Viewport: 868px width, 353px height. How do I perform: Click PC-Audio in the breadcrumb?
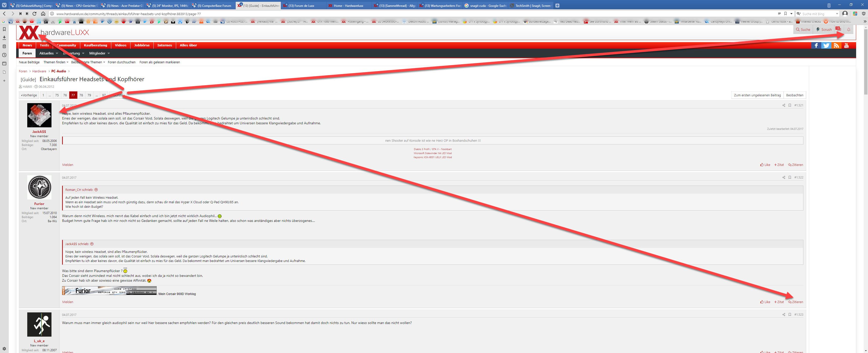pos(59,71)
